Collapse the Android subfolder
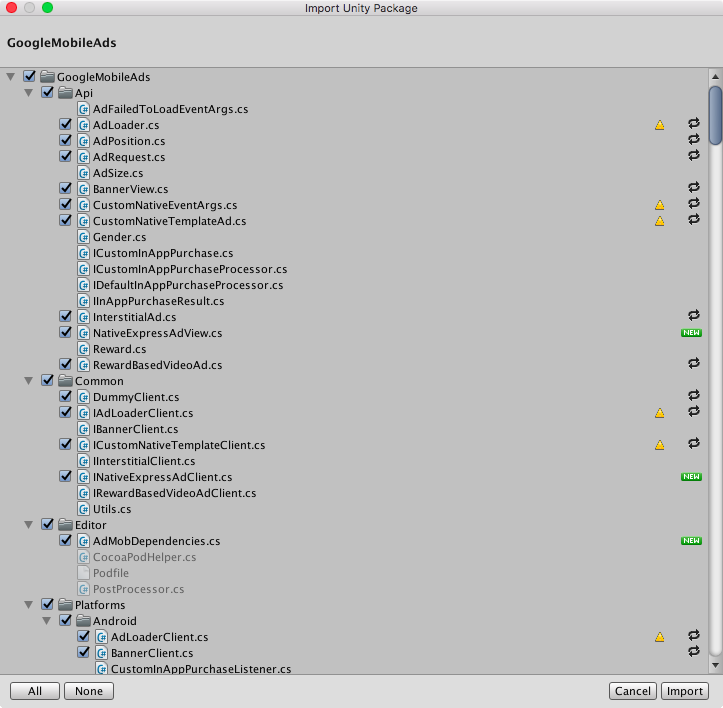The image size is (723, 708). click(47, 621)
